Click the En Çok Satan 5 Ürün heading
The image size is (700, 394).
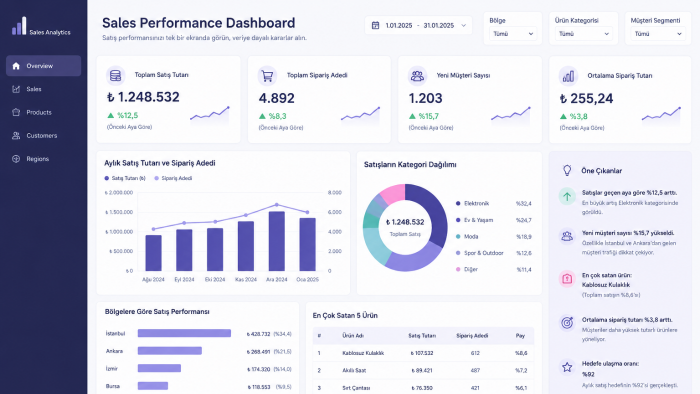pyautogui.click(x=345, y=316)
